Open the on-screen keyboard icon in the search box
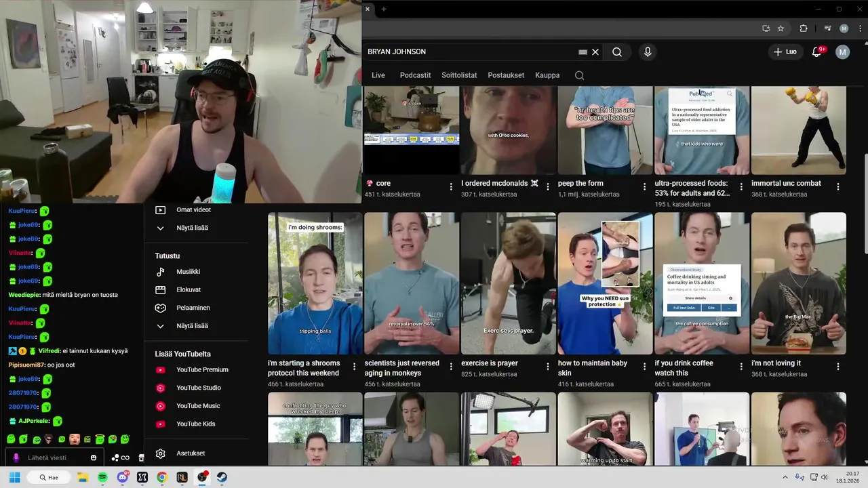This screenshot has height=488, width=868. (x=583, y=52)
